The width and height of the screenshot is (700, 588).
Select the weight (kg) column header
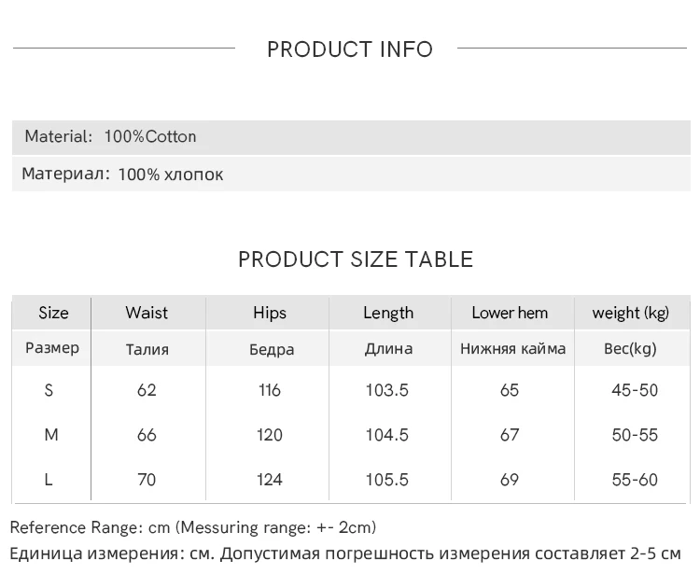(630, 313)
